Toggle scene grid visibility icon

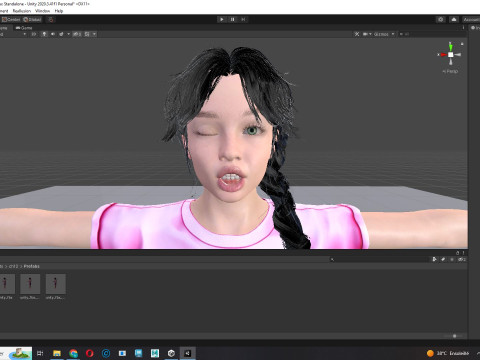87,34
